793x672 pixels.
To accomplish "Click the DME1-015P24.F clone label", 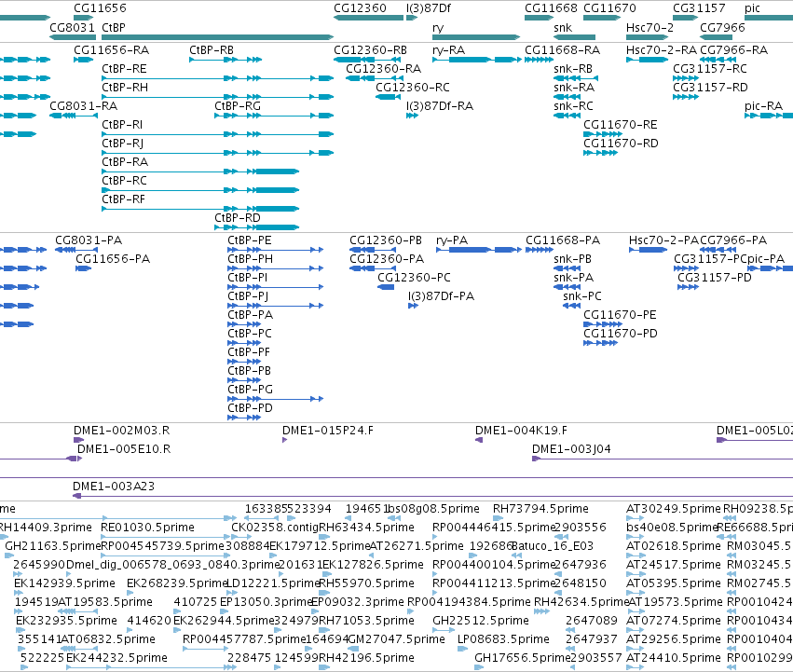I will click(x=328, y=431).
